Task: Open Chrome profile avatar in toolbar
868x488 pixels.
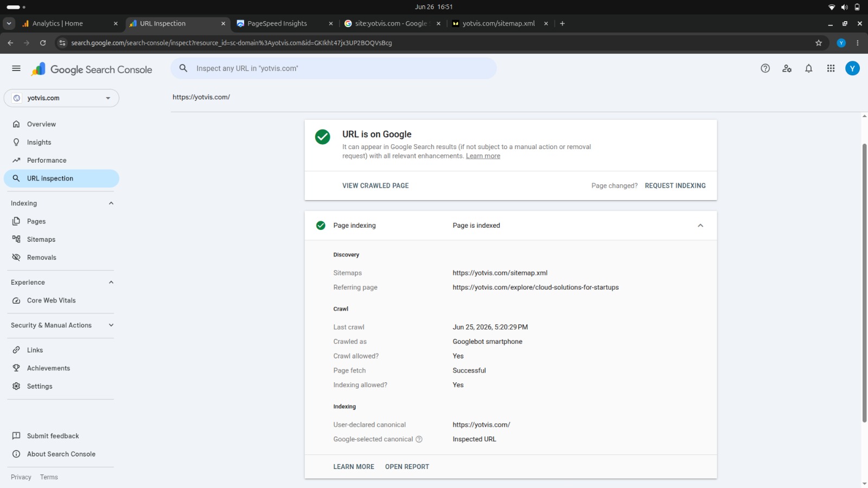Action: tap(841, 43)
